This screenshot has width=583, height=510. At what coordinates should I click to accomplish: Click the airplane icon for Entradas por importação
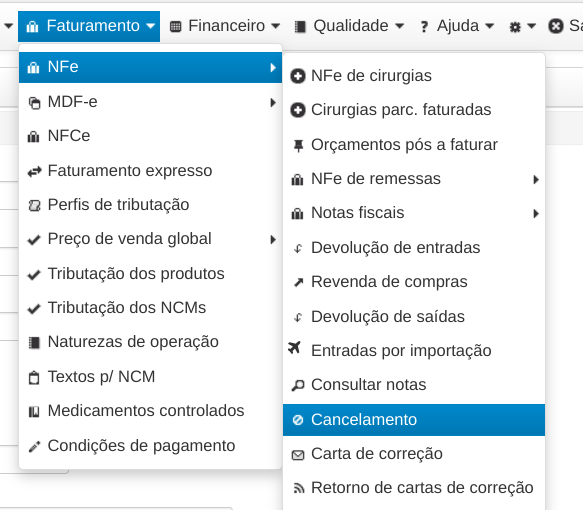[x=294, y=348]
